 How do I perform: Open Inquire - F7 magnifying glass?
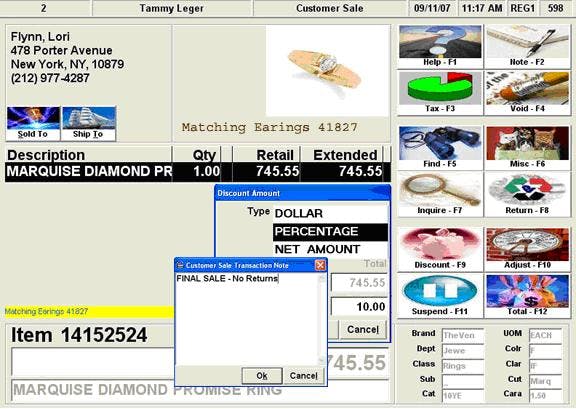pos(440,194)
